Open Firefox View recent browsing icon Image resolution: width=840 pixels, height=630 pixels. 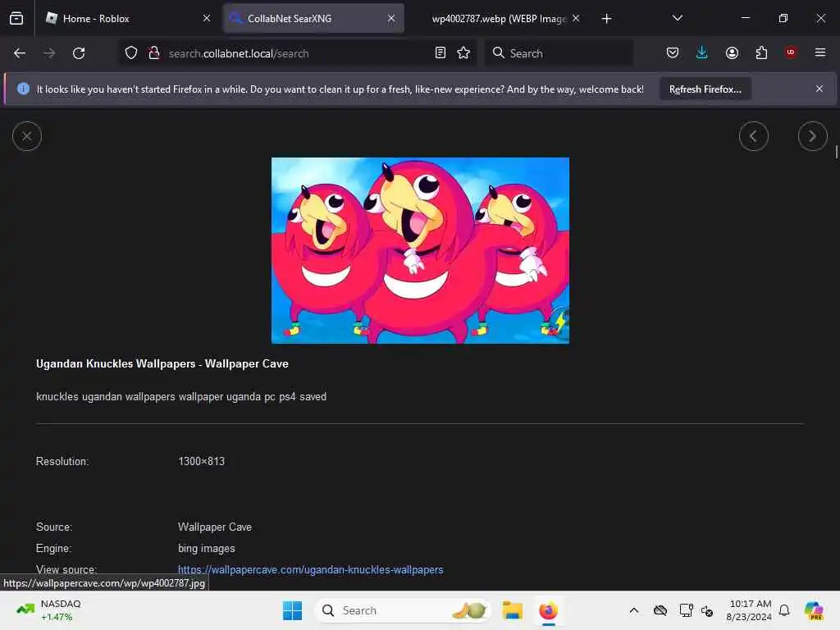tap(16, 18)
